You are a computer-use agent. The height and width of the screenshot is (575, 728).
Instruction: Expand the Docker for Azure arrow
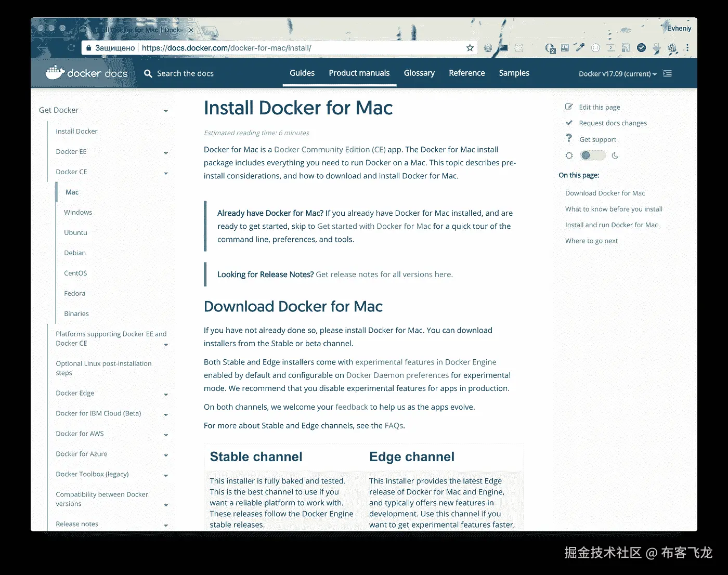click(x=166, y=455)
